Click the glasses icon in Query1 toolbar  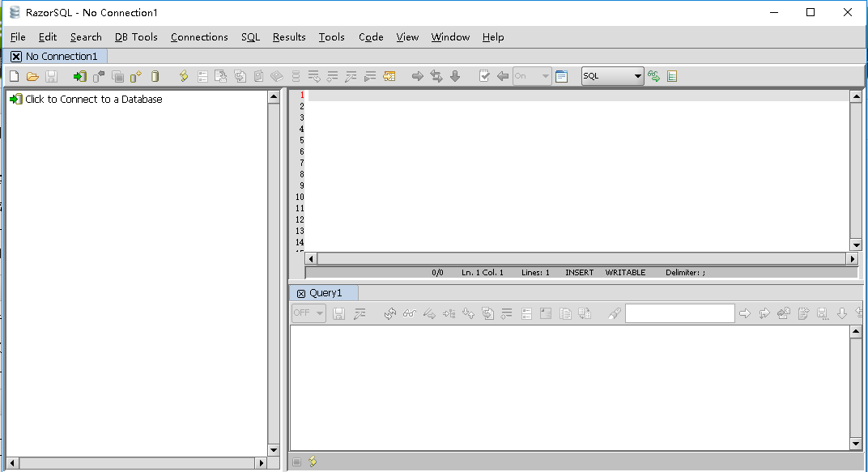[x=410, y=314]
